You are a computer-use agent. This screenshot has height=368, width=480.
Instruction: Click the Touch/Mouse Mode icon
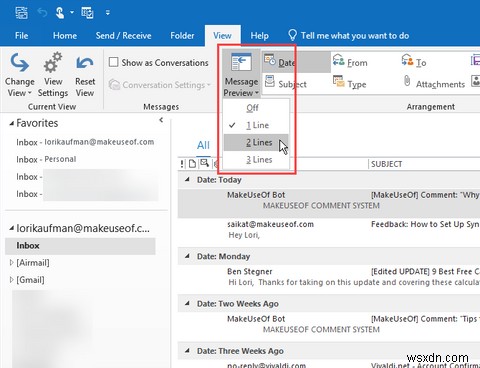tap(60, 13)
